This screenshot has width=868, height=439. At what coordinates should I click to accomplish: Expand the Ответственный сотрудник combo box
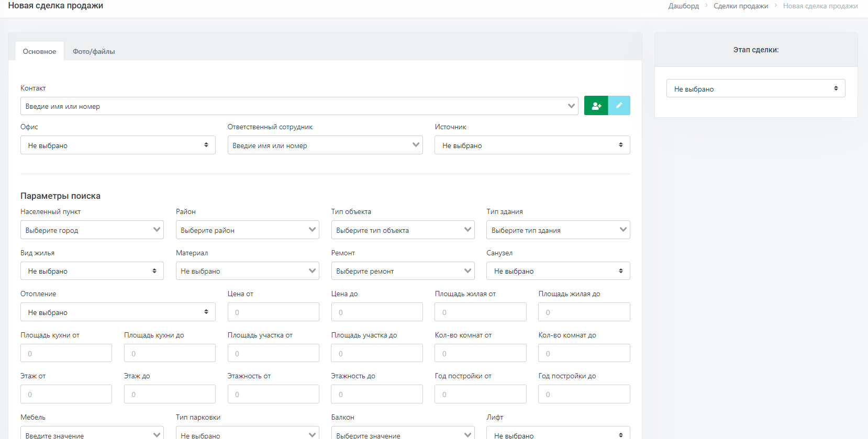(x=325, y=145)
